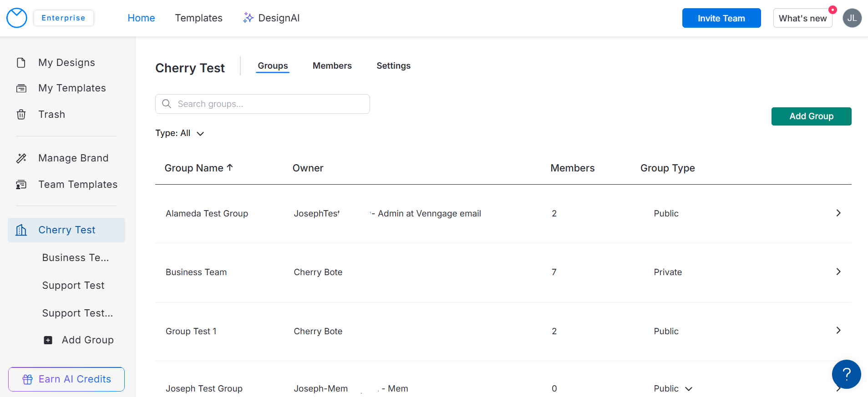Expand the Type: All filter dropdown
Image resolution: width=868 pixels, height=397 pixels.
click(180, 133)
